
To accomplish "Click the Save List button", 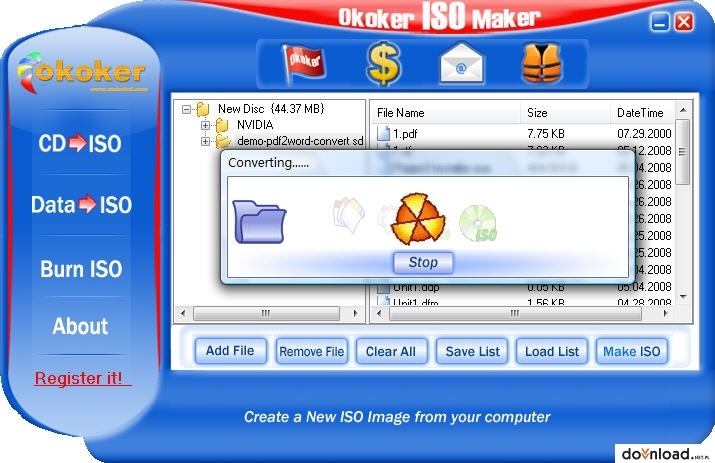I will 472,351.
